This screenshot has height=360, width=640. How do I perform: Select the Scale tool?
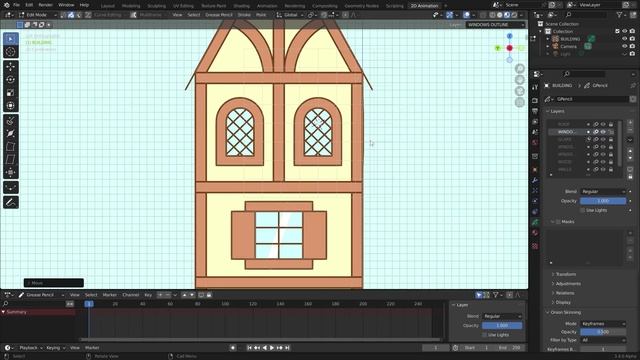[x=11, y=93]
